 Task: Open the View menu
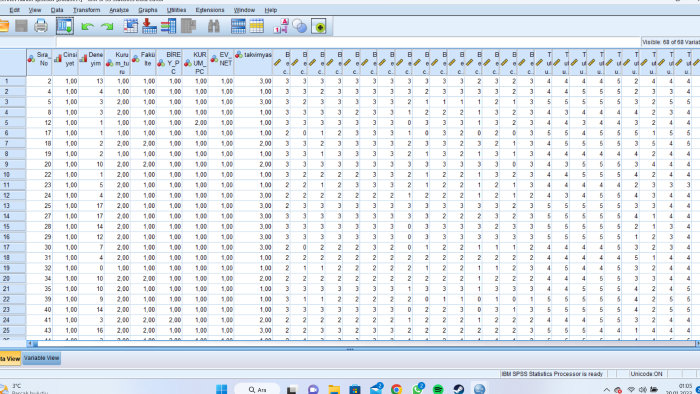point(35,10)
